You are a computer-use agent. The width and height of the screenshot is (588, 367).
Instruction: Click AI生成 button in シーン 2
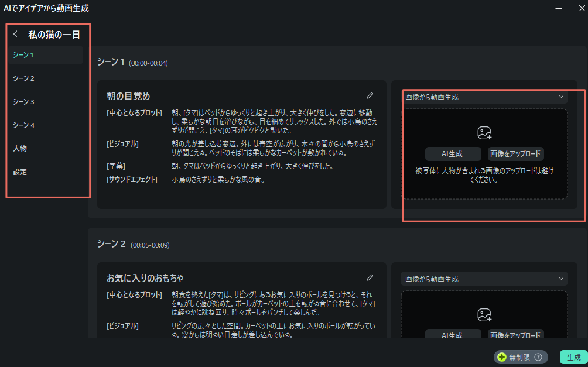[453, 334]
